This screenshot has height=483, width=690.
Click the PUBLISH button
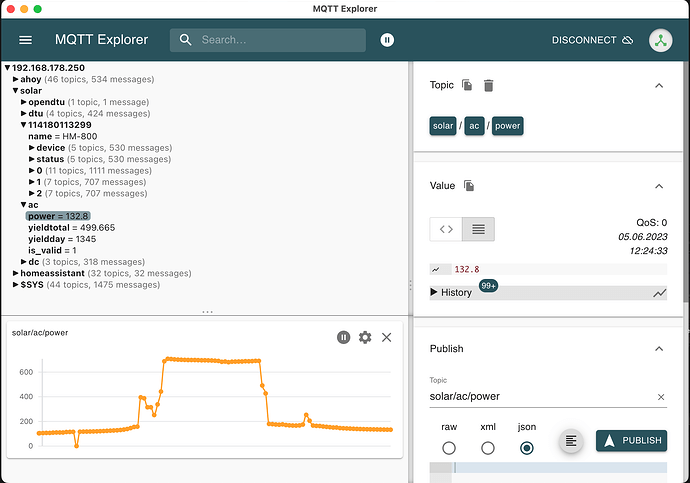click(631, 440)
